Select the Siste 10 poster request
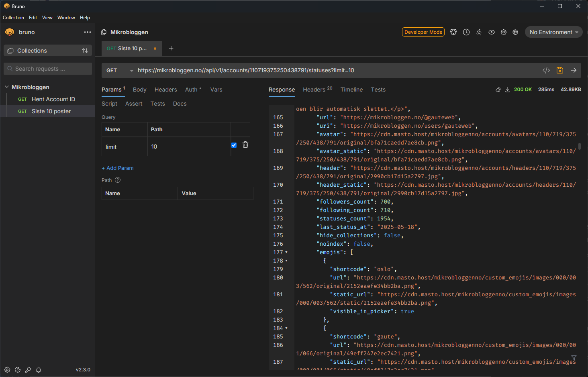 pyautogui.click(x=47, y=111)
